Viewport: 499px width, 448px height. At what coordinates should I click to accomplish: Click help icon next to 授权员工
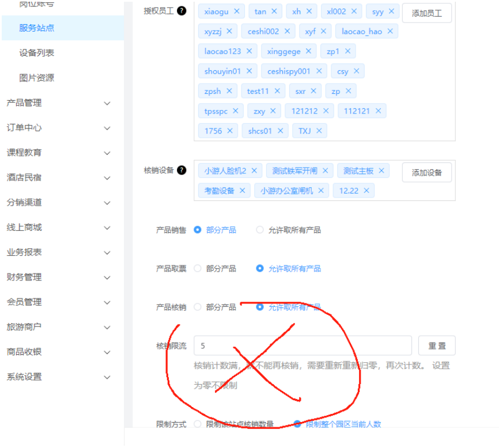click(182, 11)
